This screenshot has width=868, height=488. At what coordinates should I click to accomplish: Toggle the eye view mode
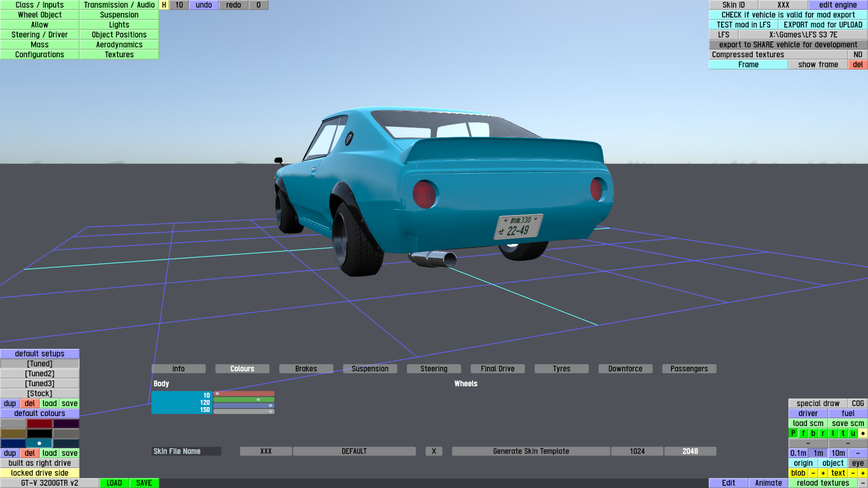point(858,463)
